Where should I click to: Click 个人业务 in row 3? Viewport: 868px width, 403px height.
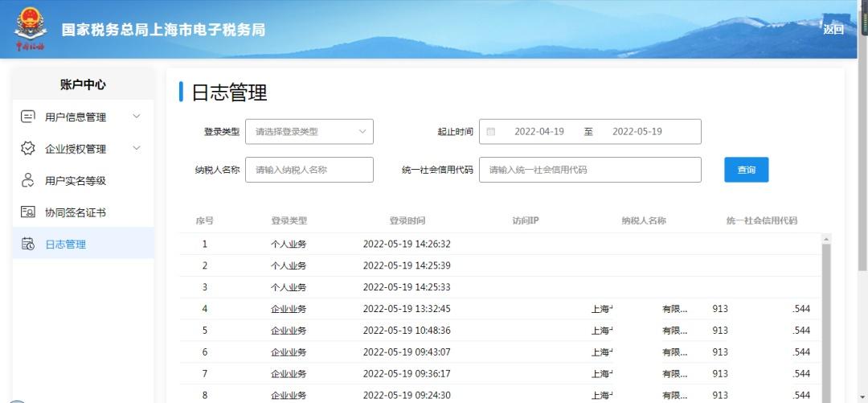(289, 287)
